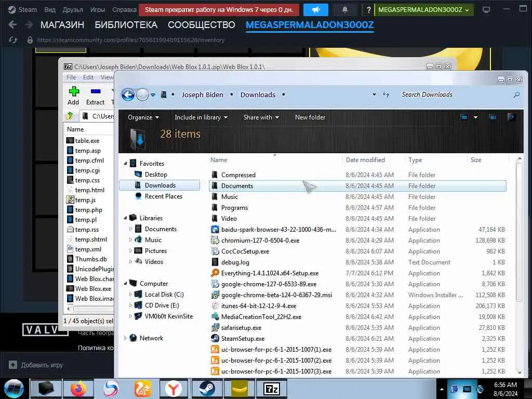Open the Windows Start button
Screen dimensions: 532x399
(x=14, y=389)
